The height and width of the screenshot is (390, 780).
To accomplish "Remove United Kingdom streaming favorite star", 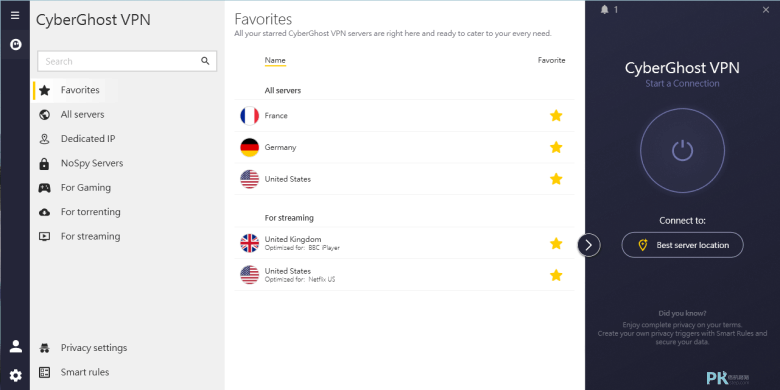I will (556, 243).
